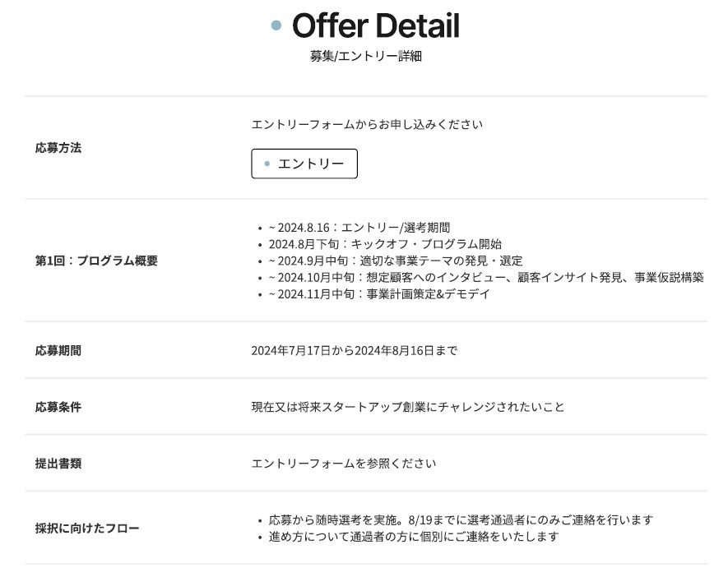Image resolution: width=728 pixels, height=577 pixels.
Task: Click the 提出書類 row label
Action: 58,464
